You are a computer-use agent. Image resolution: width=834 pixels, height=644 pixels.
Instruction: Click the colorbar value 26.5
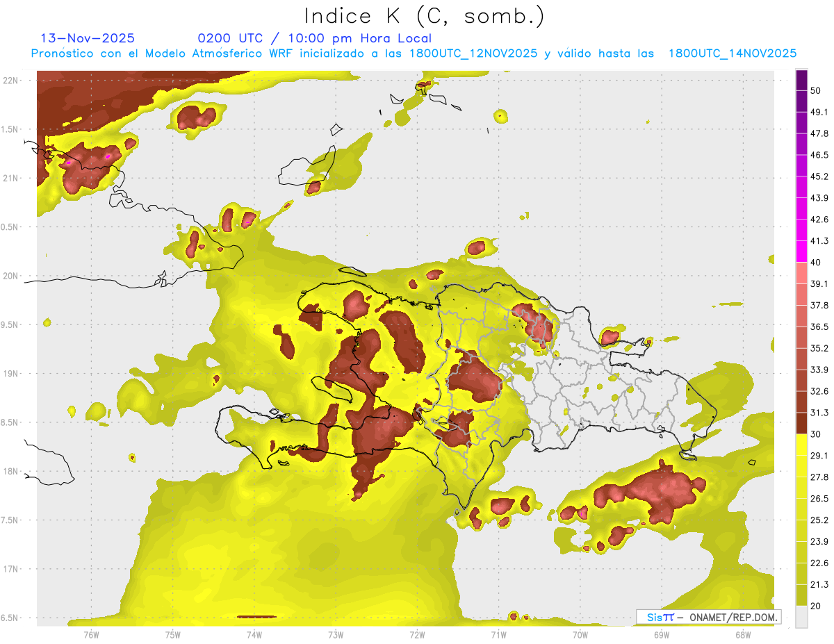tap(819, 499)
